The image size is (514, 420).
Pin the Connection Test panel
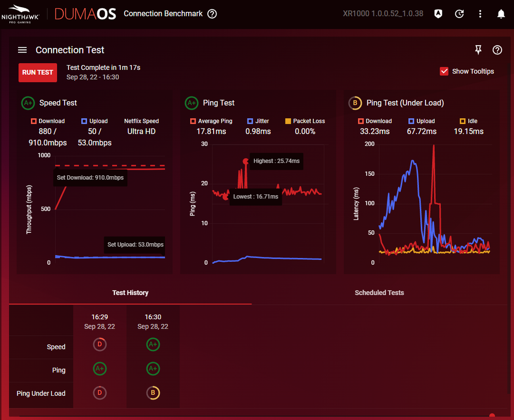point(478,50)
